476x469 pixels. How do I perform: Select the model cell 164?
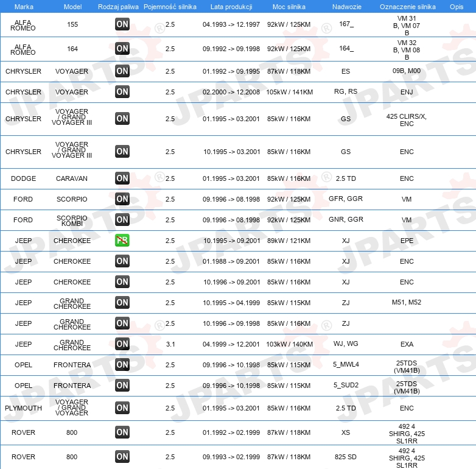(72, 49)
